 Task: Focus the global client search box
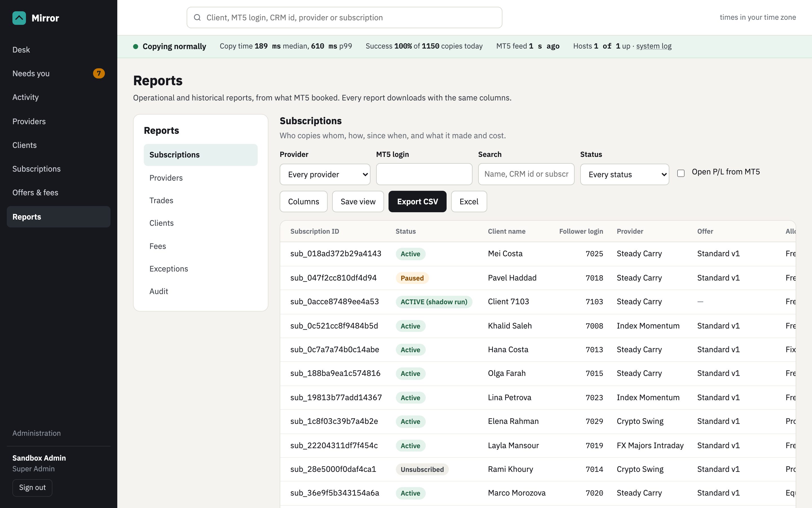(x=344, y=17)
